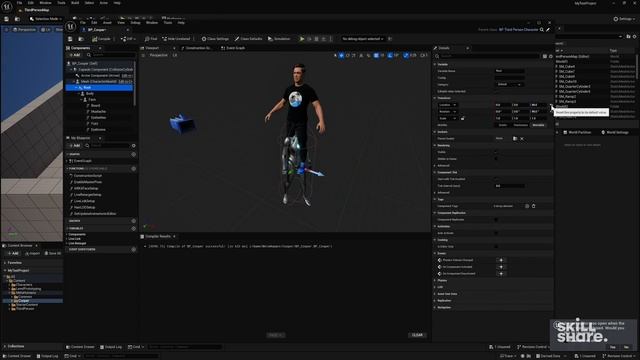Select the translate gizmo tool in viewport
Image resolution: width=640 pixels, height=360 pixels.
pyautogui.click(x=341, y=55)
